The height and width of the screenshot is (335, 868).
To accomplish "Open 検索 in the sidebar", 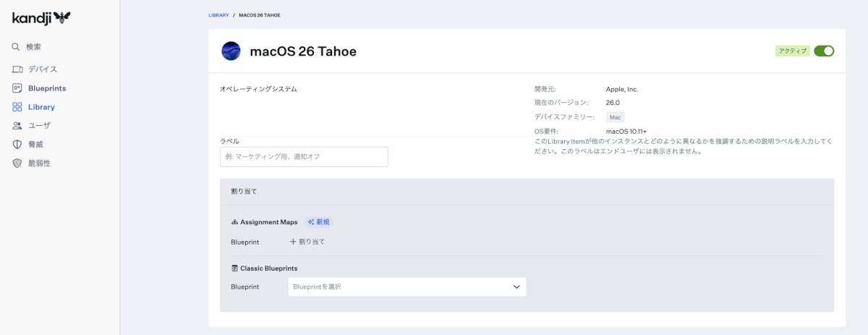I will tap(34, 47).
